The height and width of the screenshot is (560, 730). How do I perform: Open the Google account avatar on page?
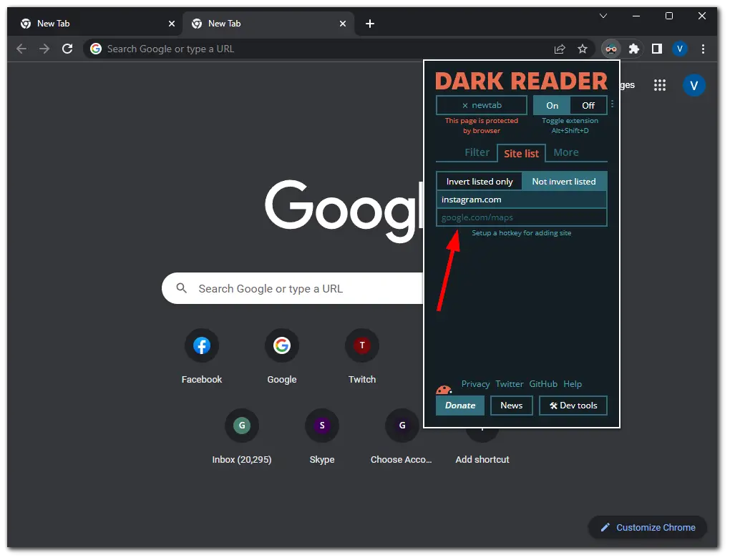pyautogui.click(x=693, y=85)
